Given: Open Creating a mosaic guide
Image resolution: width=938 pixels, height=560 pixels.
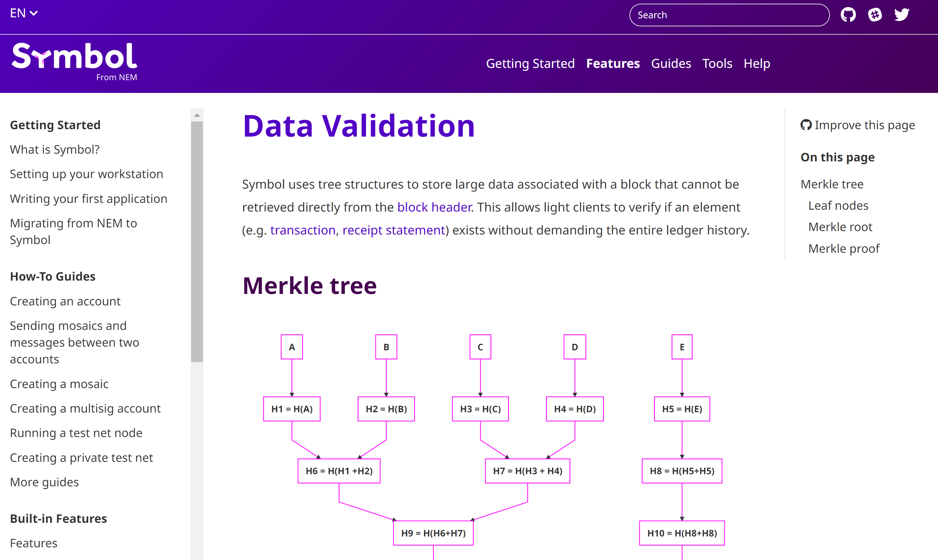Looking at the screenshot, I should [59, 384].
